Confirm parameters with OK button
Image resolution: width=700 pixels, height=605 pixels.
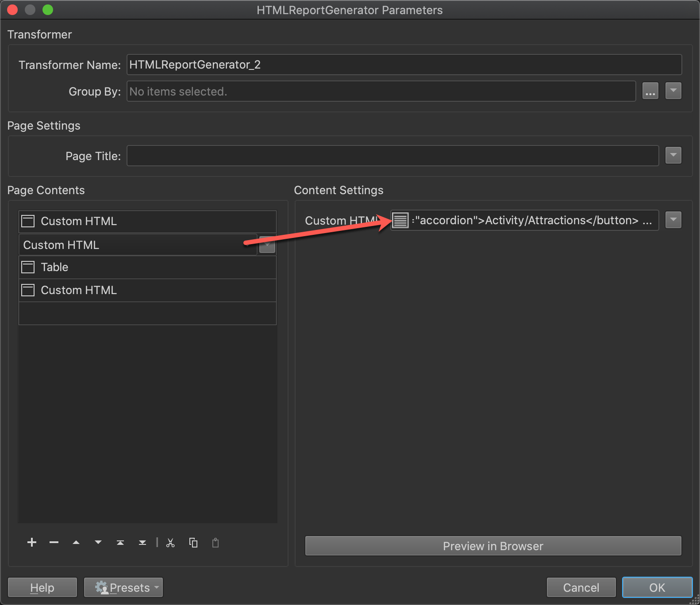pos(657,587)
